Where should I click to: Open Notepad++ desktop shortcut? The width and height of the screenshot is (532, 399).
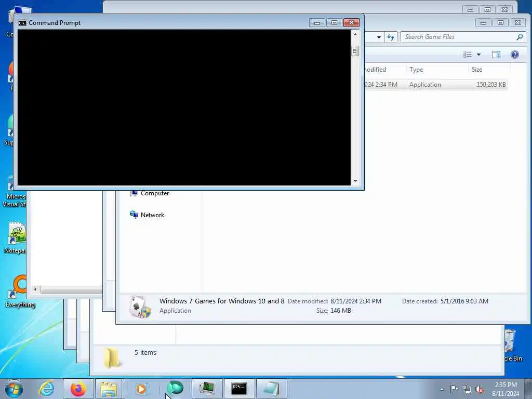point(16,237)
